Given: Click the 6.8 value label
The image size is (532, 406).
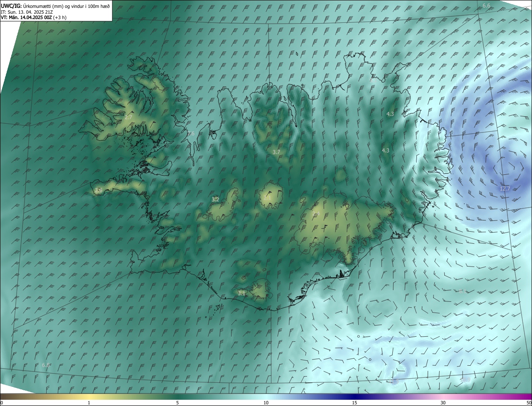Looking at the screenshot, I should 46,365.
